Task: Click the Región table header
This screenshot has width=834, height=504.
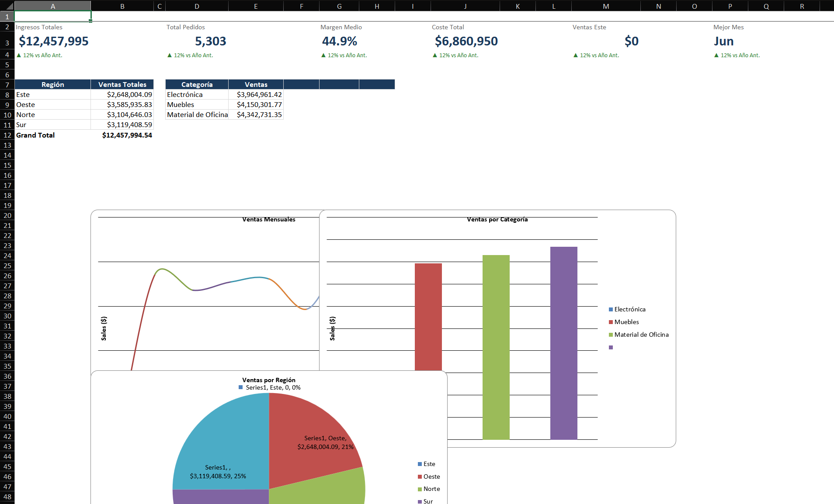Action: pos(53,85)
